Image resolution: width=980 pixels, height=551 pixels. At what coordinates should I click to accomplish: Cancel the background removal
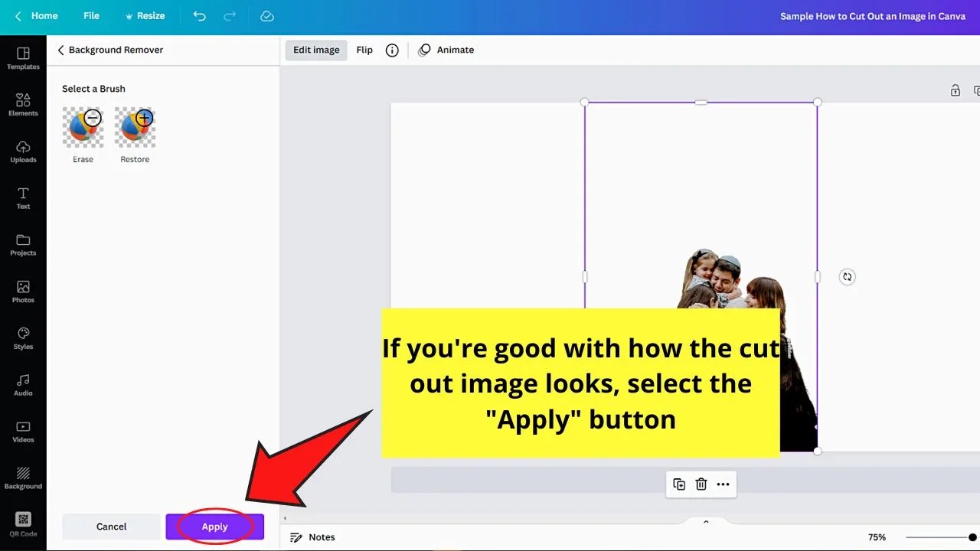(111, 527)
